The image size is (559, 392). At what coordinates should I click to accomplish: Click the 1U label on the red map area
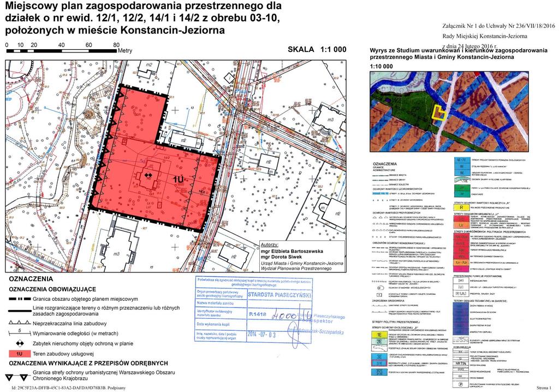[179, 180]
